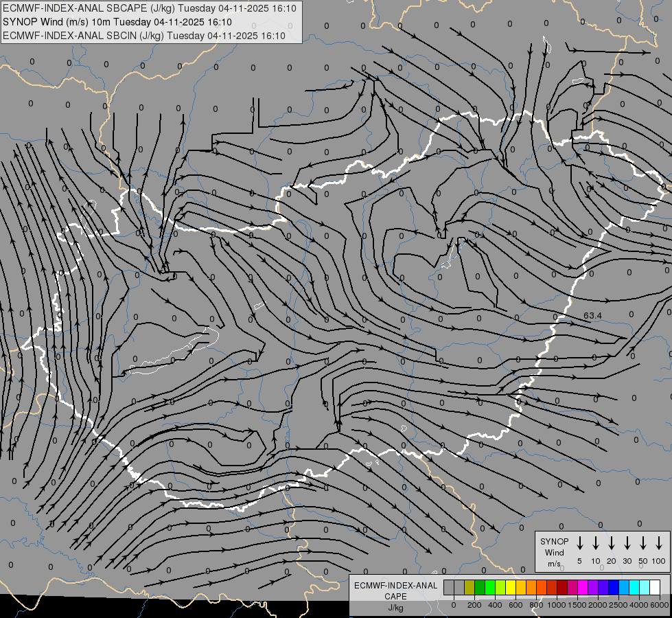Pick the olive CAPE swatch before 200

point(470,587)
